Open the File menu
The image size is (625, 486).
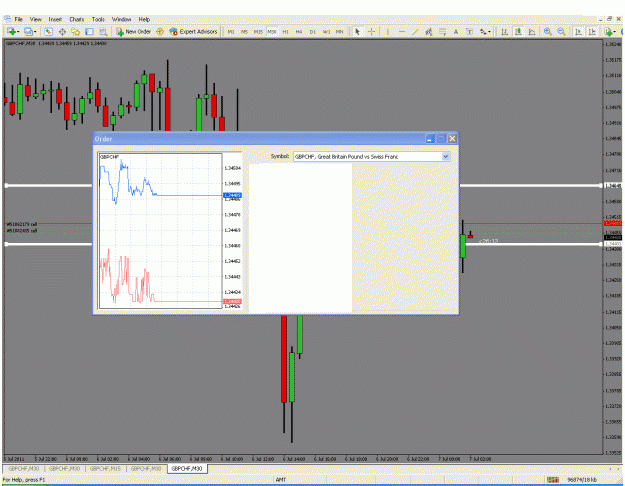19,19
